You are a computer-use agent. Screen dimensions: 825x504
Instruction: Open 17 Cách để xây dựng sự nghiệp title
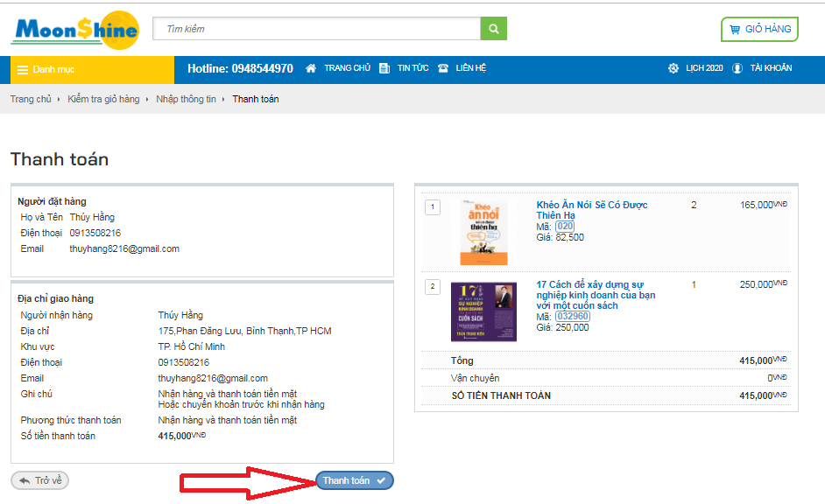click(596, 295)
